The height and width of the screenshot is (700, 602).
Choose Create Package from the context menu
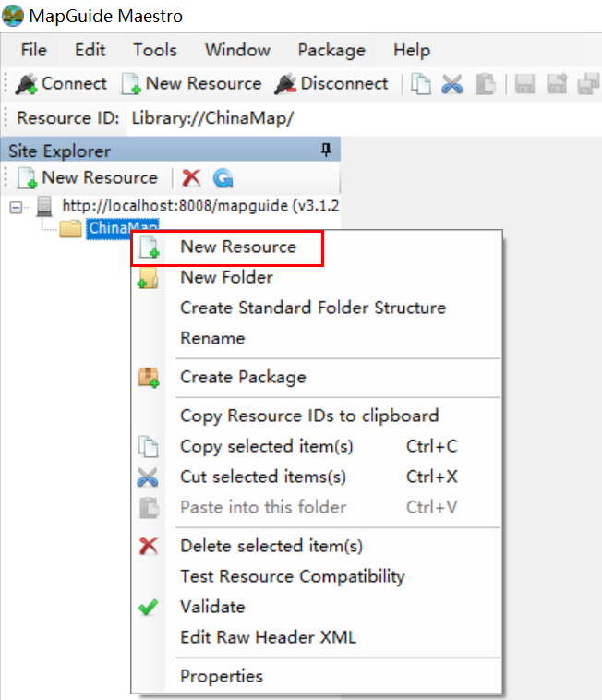point(317,377)
